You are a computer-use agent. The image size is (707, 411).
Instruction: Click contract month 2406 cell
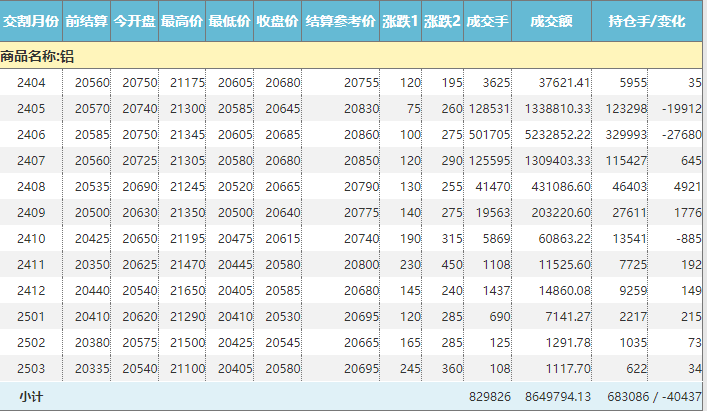pyautogui.click(x=31, y=134)
